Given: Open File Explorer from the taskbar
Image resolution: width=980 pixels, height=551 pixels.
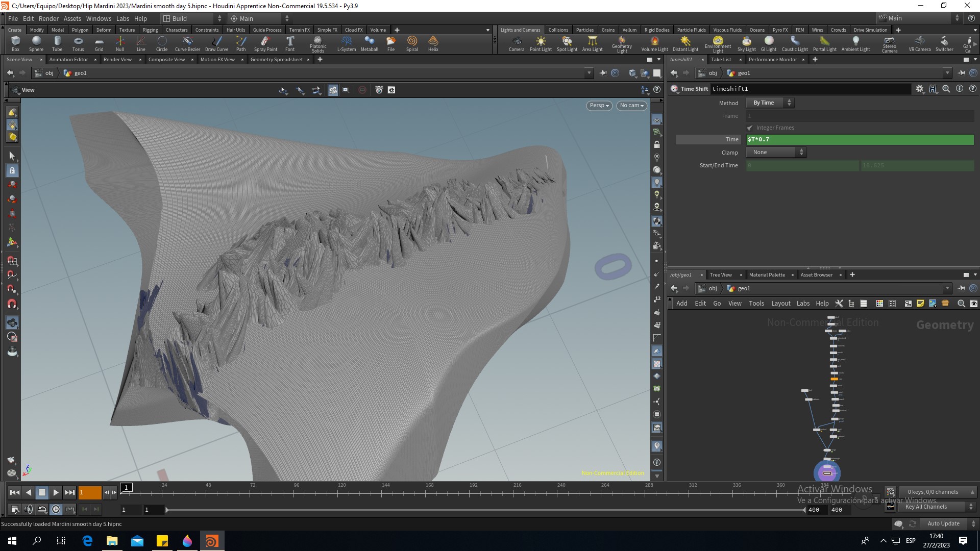Looking at the screenshot, I should click(112, 541).
